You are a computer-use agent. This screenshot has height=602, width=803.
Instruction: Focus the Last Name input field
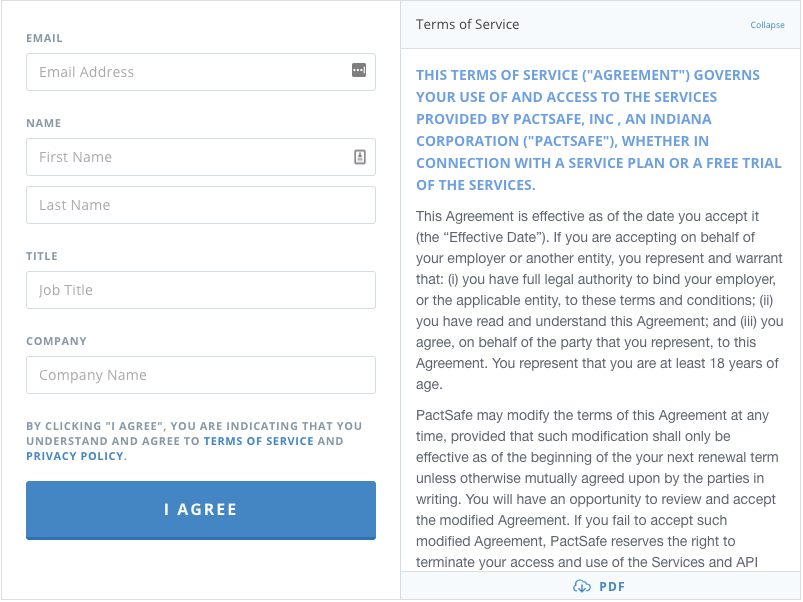pyautogui.click(x=201, y=205)
